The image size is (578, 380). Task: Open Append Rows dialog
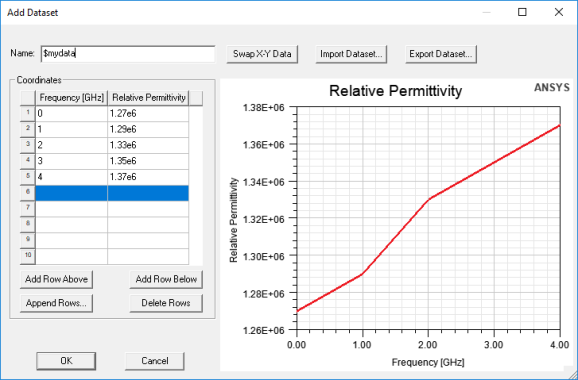coord(56,303)
